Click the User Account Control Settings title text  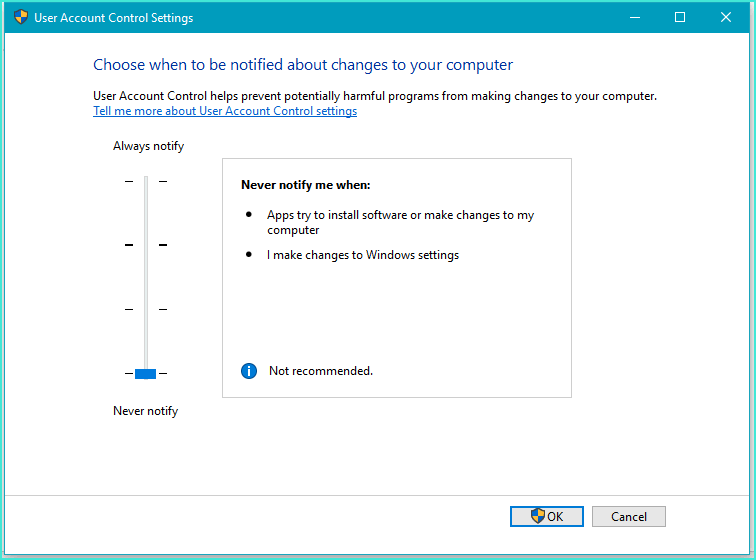tap(114, 18)
